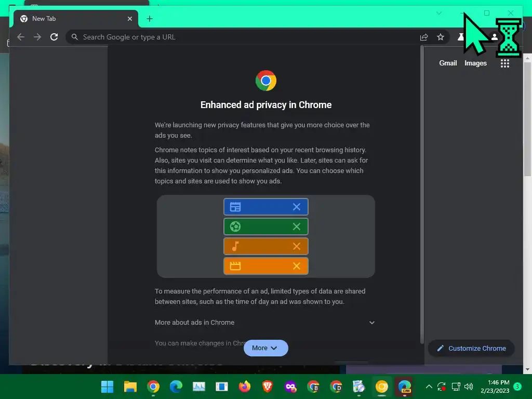Screen dimensions: 532x399
Task: Expand More about ads in Chrome
Action: tap(264, 322)
